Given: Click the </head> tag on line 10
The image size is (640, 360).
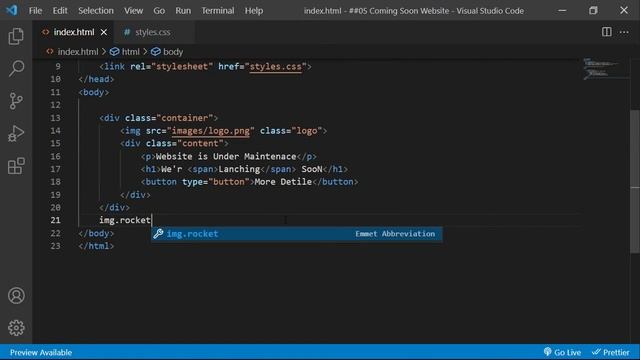Looking at the screenshot, I should (x=96, y=79).
